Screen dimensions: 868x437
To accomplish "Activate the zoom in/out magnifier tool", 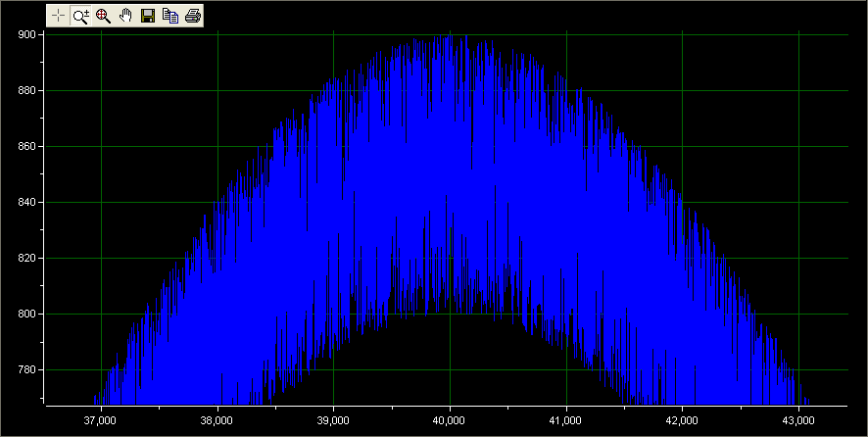I will (80, 16).
